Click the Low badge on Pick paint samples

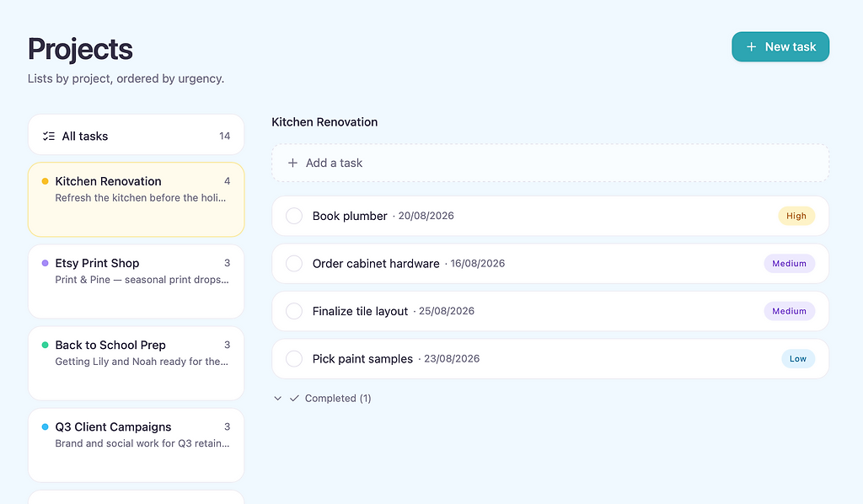coord(798,359)
